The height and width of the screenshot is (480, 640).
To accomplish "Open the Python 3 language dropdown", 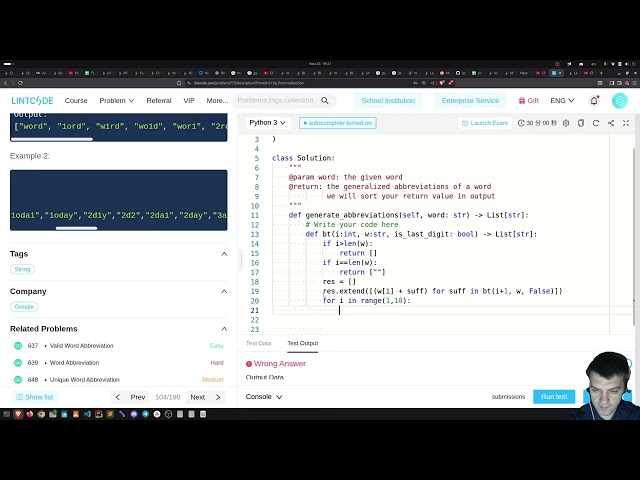I will [x=267, y=122].
